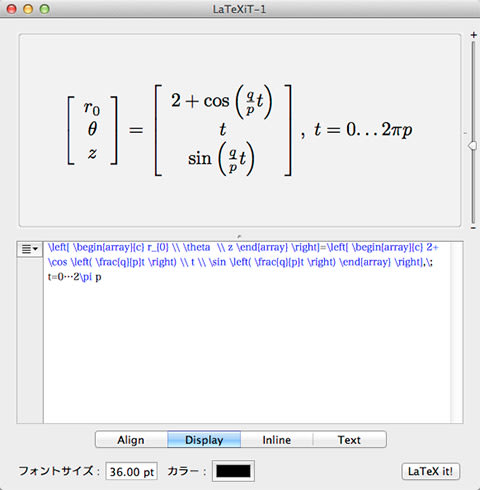This screenshot has width=480, height=490.
Task: Click the window title LaTeXiT-1
Action: click(239, 9)
